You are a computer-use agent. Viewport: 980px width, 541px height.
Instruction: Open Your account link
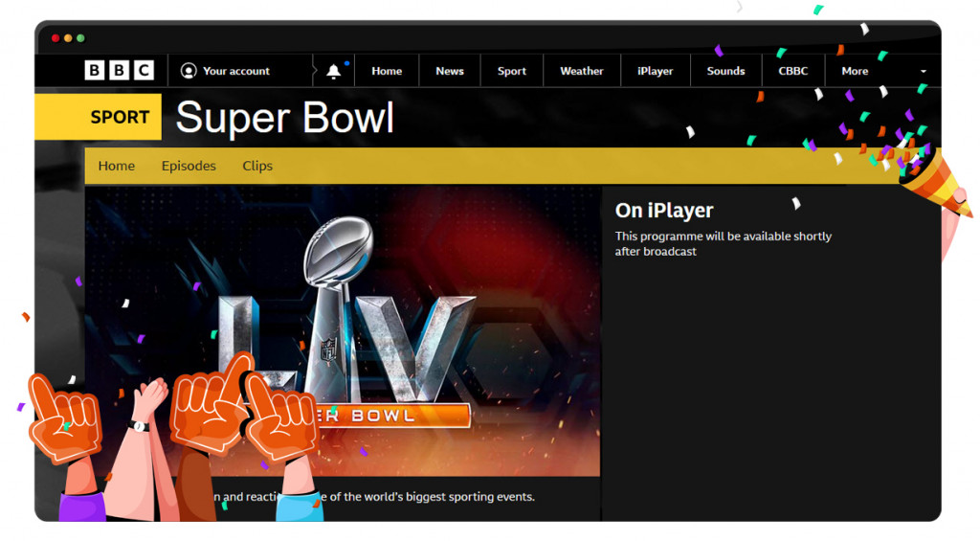236,71
